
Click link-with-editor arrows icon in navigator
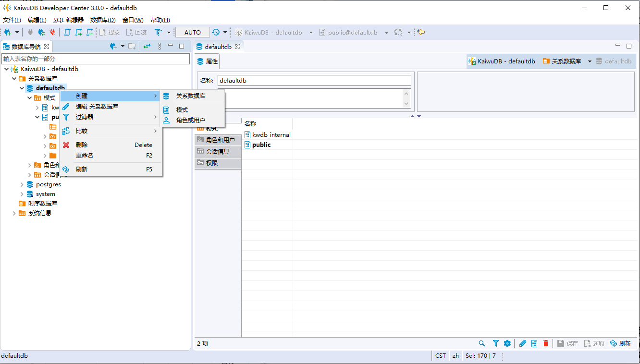click(x=147, y=46)
